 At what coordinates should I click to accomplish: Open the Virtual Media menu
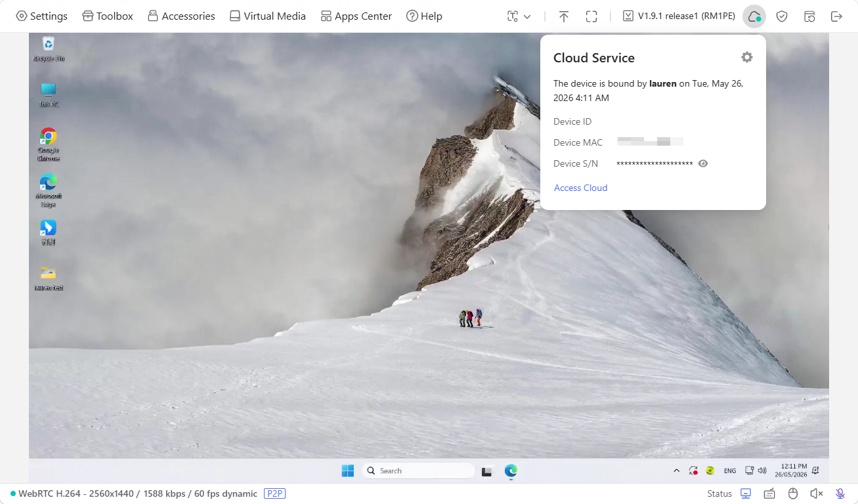(267, 16)
